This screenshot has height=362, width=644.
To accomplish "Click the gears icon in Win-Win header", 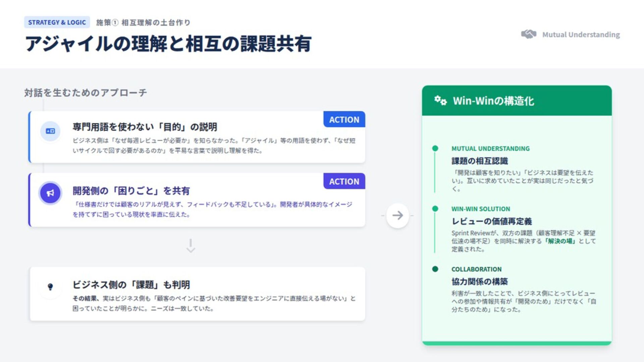I will click(440, 101).
